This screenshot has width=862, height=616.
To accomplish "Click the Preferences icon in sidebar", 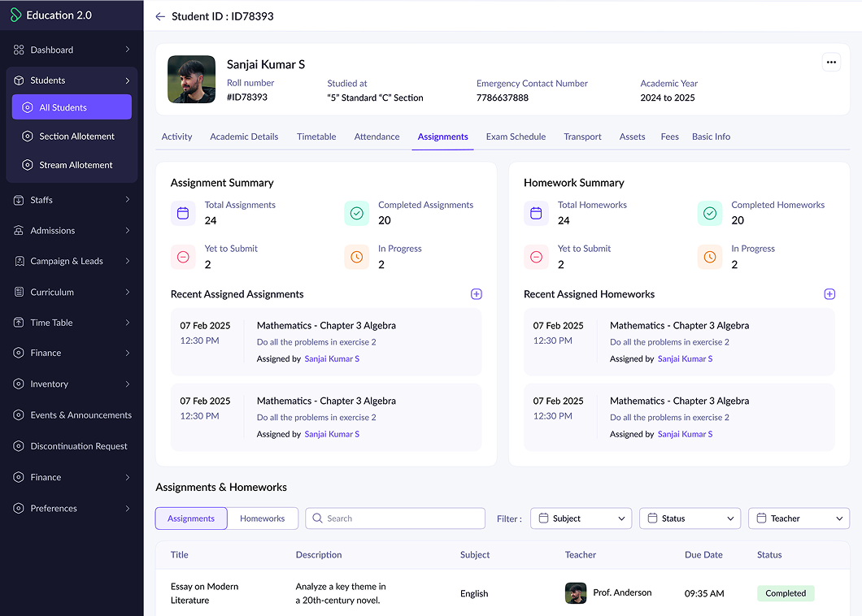I will [19, 508].
